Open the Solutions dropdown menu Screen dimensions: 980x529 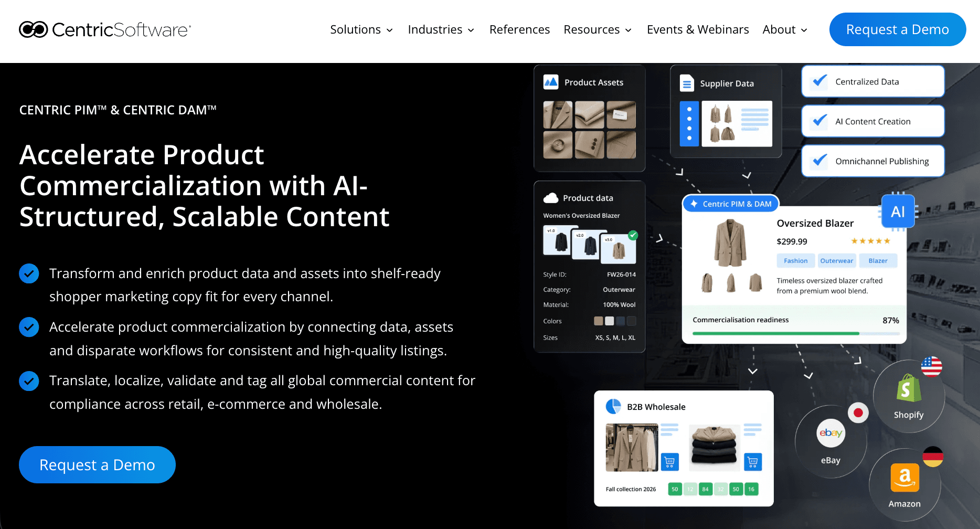tap(361, 29)
